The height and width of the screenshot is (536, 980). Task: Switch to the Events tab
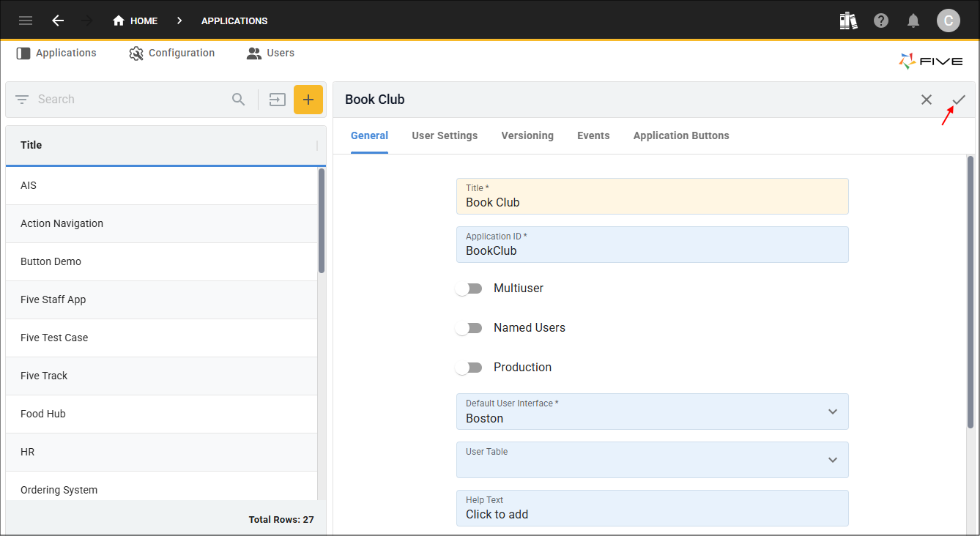click(x=593, y=135)
